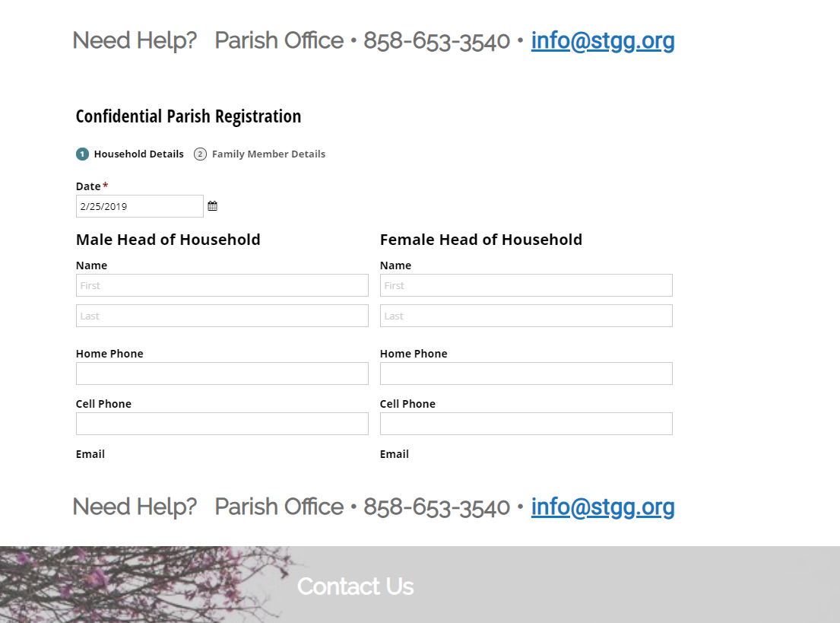The width and height of the screenshot is (840, 623).
Task: Click Male Head Home Phone field
Action: pyautogui.click(x=222, y=373)
